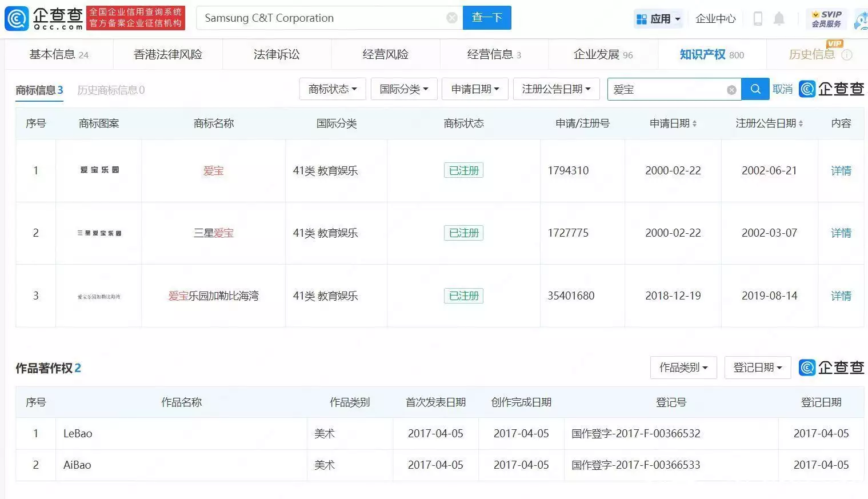Open the 爱宝 trademark name link
The height and width of the screenshot is (499, 868).
[x=214, y=170]
